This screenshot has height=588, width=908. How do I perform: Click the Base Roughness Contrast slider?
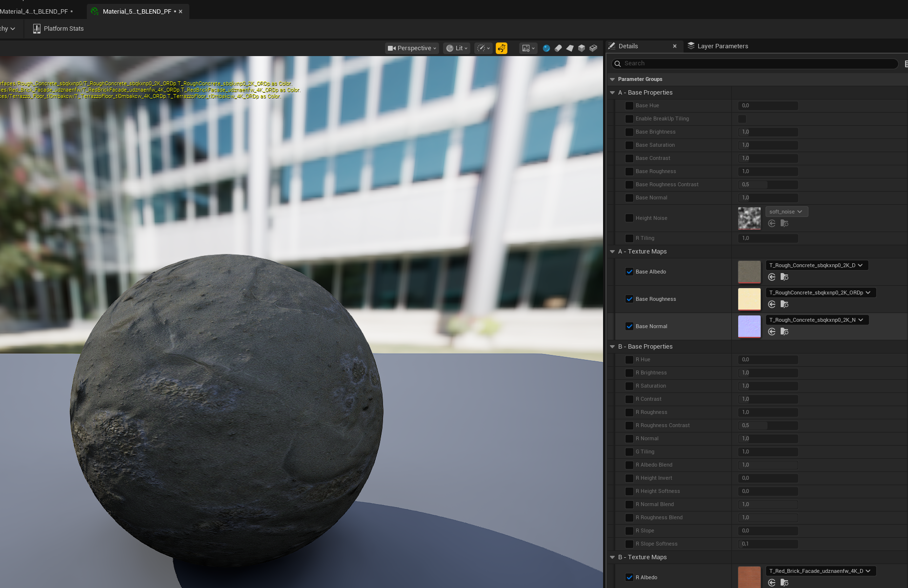pos(768,185)
